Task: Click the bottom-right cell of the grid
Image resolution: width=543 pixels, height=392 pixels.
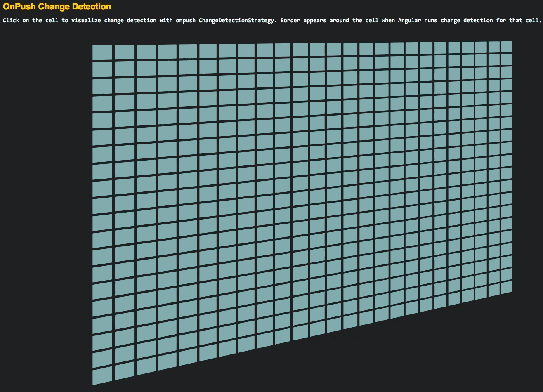Action: tap(506, 287)
